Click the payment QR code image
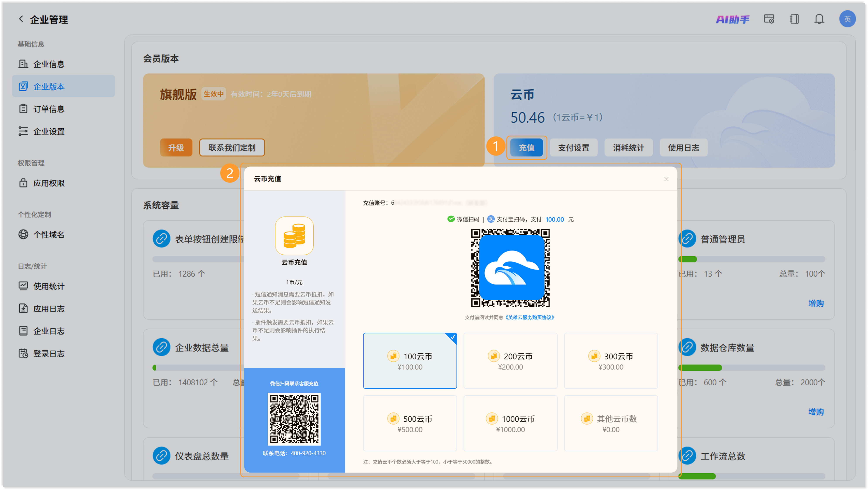868x490 pixels. [x=510, y=268]
